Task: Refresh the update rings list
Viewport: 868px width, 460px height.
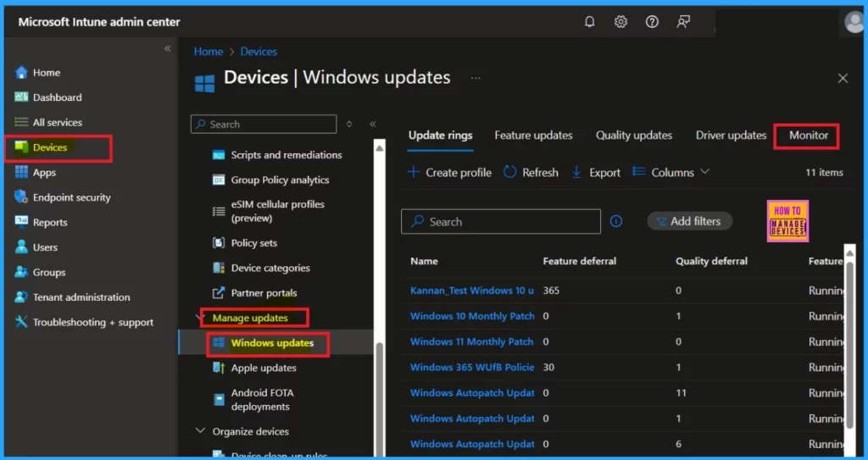Action: (x=531, y=172)
